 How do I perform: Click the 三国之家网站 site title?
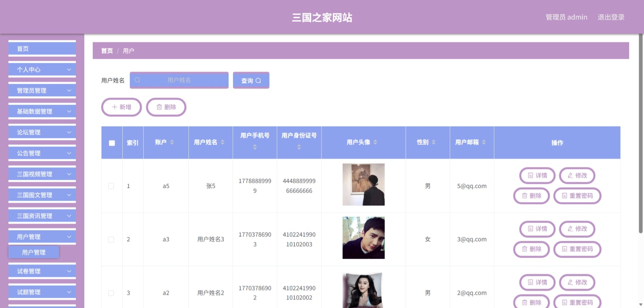pyautogui.click(x=322, y=18)
